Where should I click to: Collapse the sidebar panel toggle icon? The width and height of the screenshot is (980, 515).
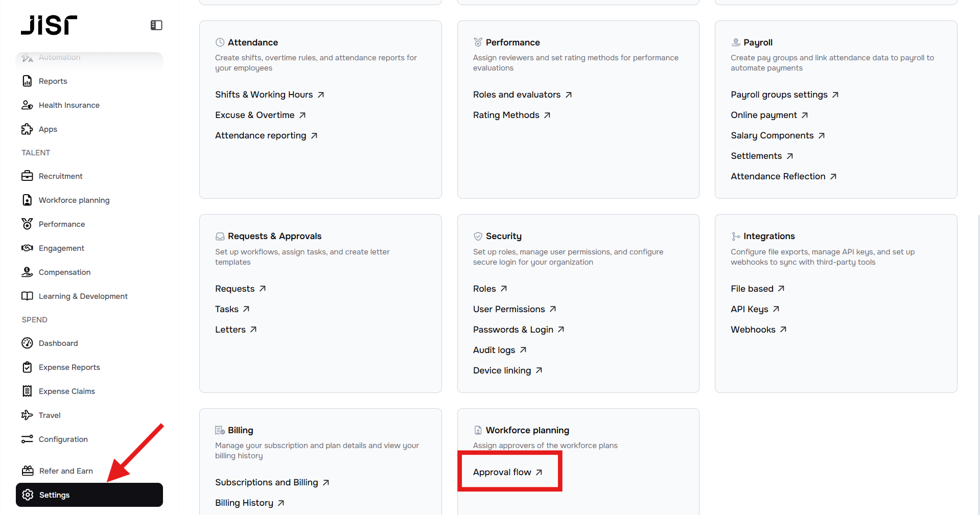tap(156, 25)
